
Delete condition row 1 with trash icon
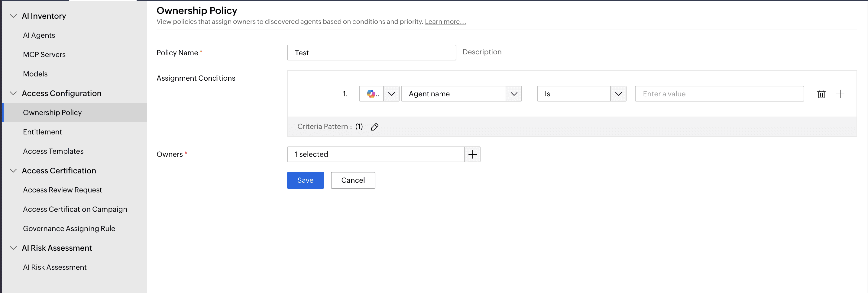[x=821, y=94]
